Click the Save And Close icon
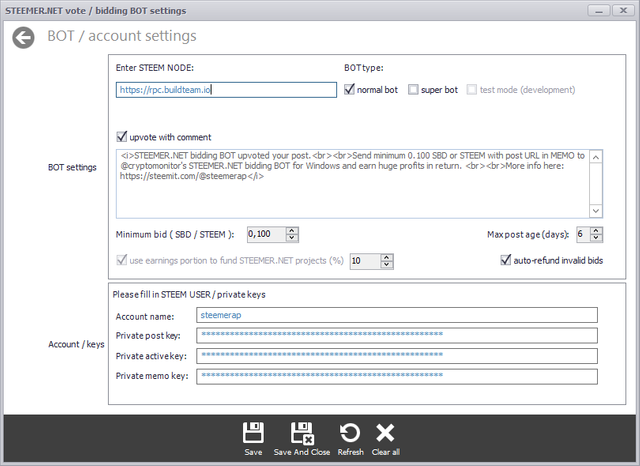 pyautogui.click(x=302, y=433)
